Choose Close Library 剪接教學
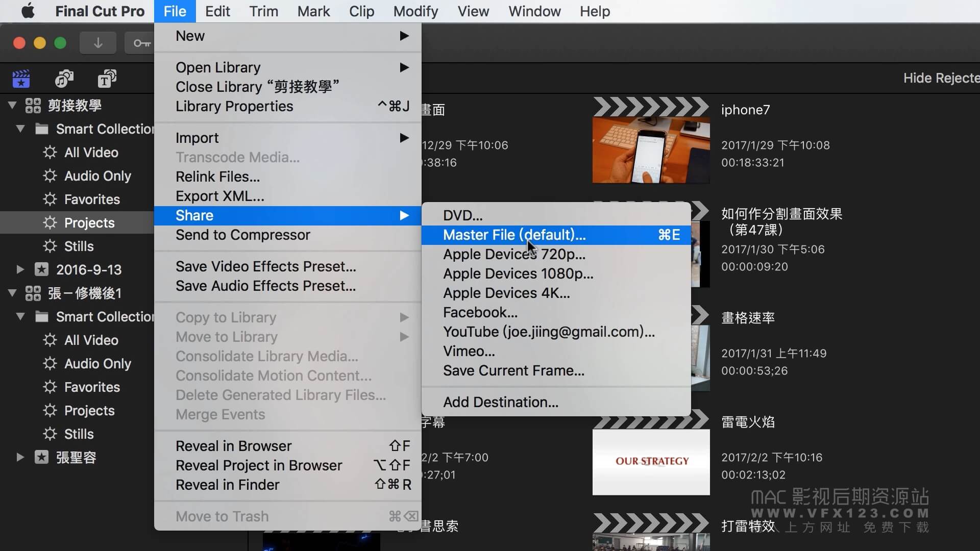Image resolution: width=980 pixels, height=551 pixels. tap(288, 87)
